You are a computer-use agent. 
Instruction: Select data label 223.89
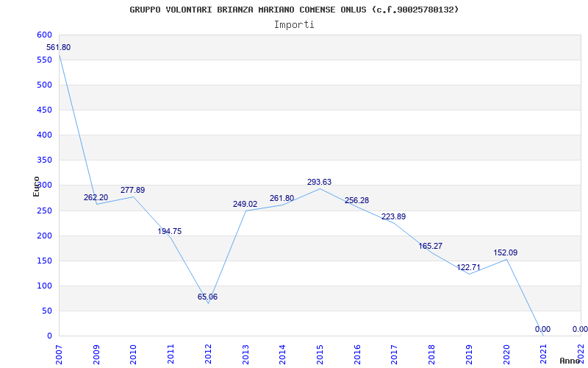[x=393, y=216]
